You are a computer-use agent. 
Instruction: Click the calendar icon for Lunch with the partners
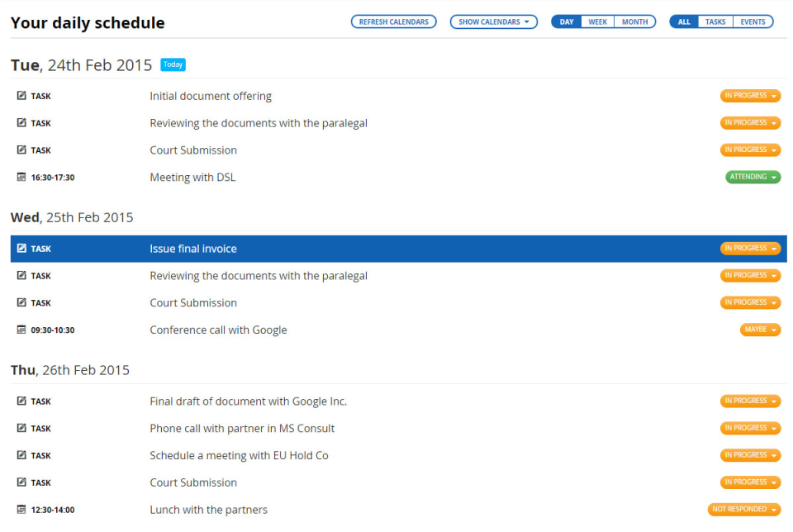21,509
